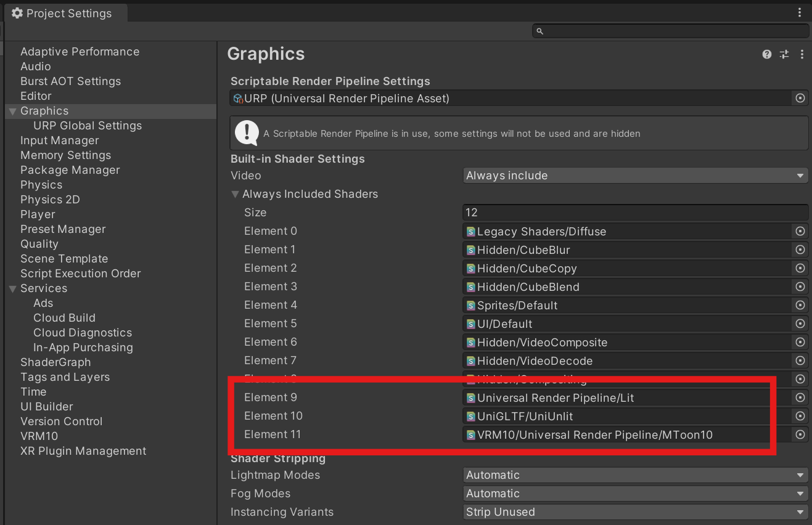
Task: Open the Fog Modes dropdown
Action: (x=636, y=494)
